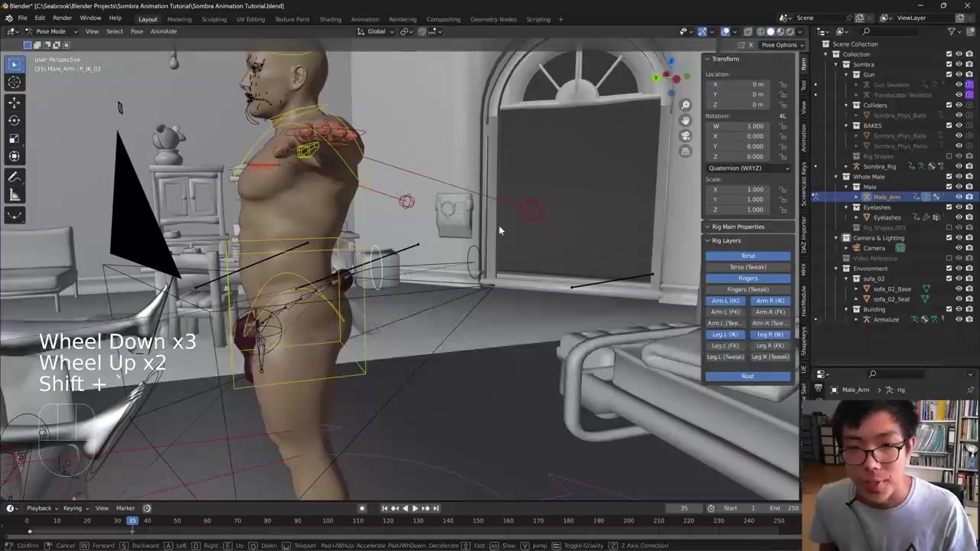Toggle visibility of Sombra collection
980x551 pixels.
[959, 64]
